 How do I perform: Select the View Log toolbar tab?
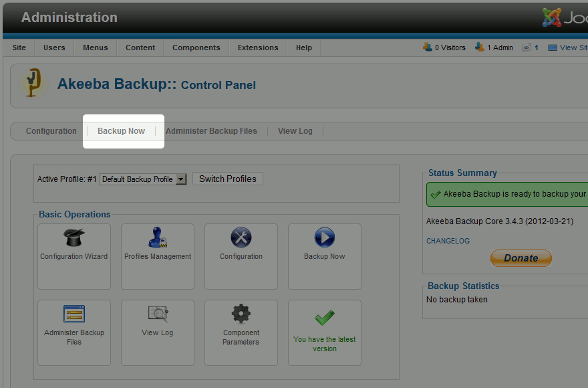[295, 131]
